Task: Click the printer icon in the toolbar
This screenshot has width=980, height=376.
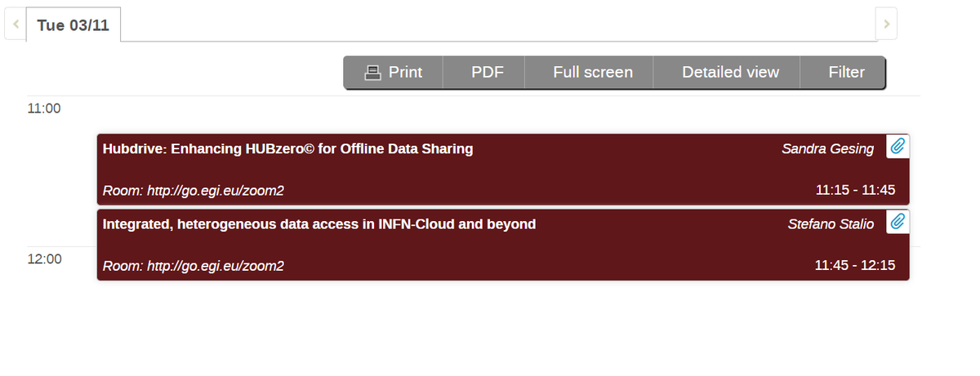Action: click(372, 72)
